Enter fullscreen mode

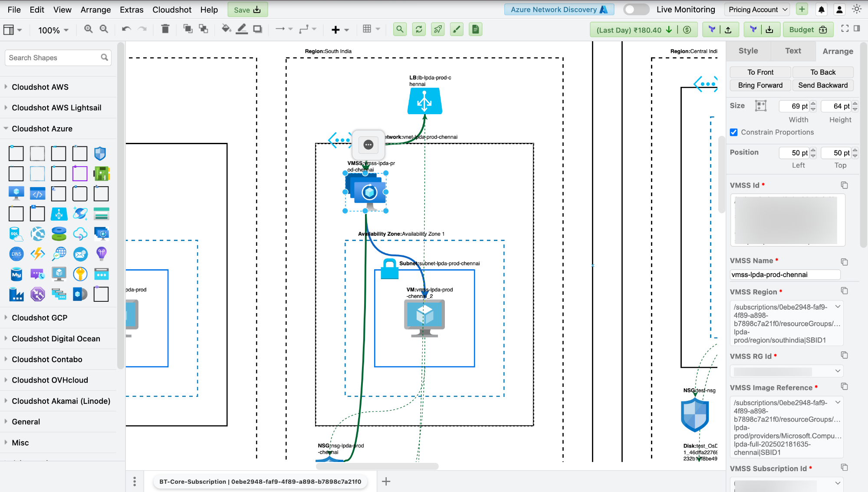click(x=845, y=29)
